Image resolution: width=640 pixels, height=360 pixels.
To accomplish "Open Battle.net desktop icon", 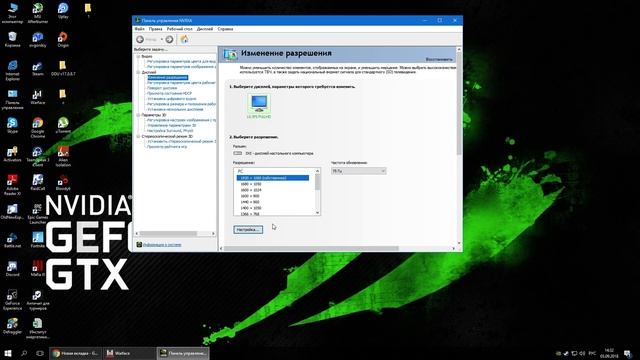I will (12, 240).
